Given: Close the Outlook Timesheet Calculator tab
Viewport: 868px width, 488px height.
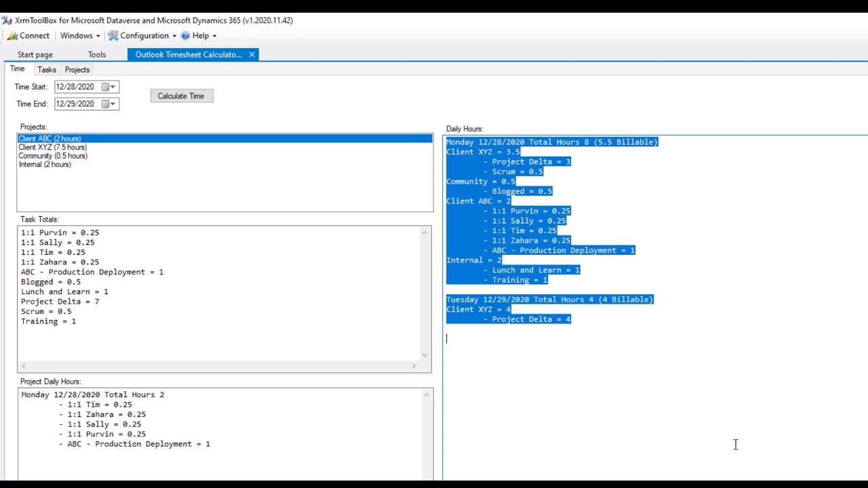Looking at the screenshot, I should coord(252,54).
